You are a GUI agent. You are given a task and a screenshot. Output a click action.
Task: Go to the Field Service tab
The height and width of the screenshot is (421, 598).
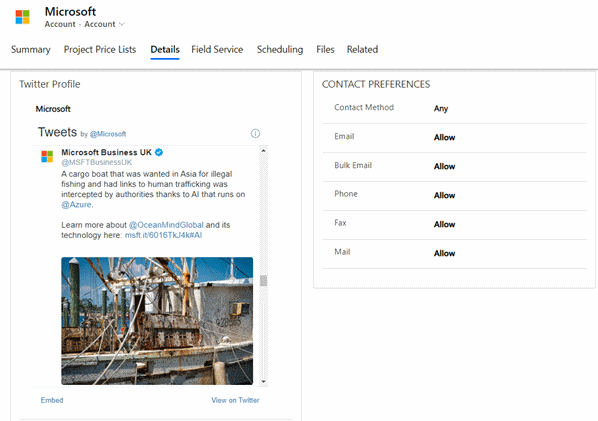click(217, 50)
